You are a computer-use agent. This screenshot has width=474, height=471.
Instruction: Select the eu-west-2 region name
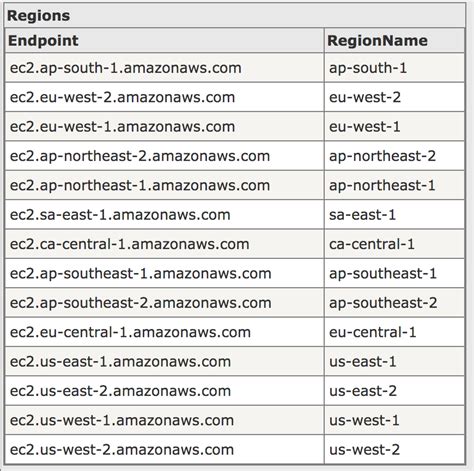(365, 97)
